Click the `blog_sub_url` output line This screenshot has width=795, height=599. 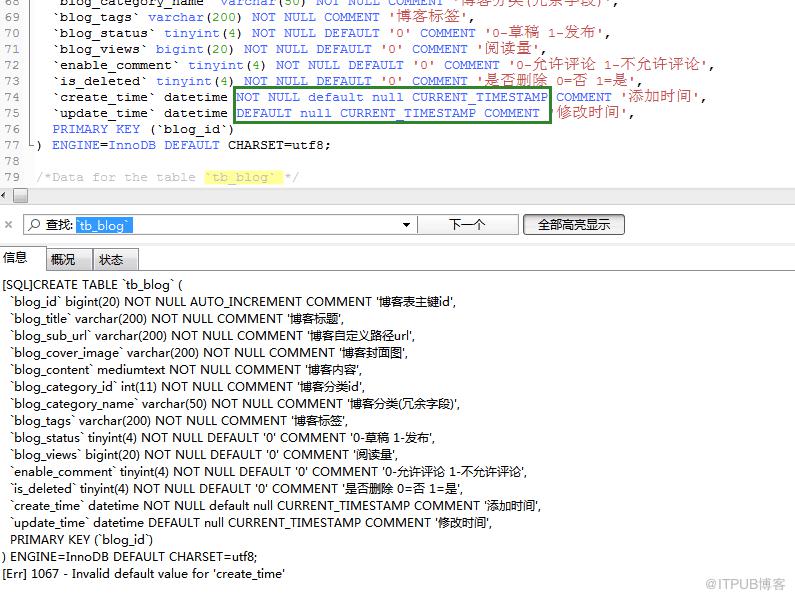point(212,336)
